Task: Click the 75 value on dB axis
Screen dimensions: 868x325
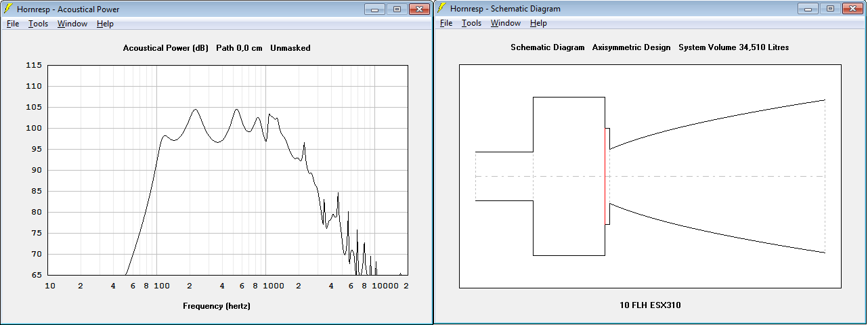Action: coord(37,233)
